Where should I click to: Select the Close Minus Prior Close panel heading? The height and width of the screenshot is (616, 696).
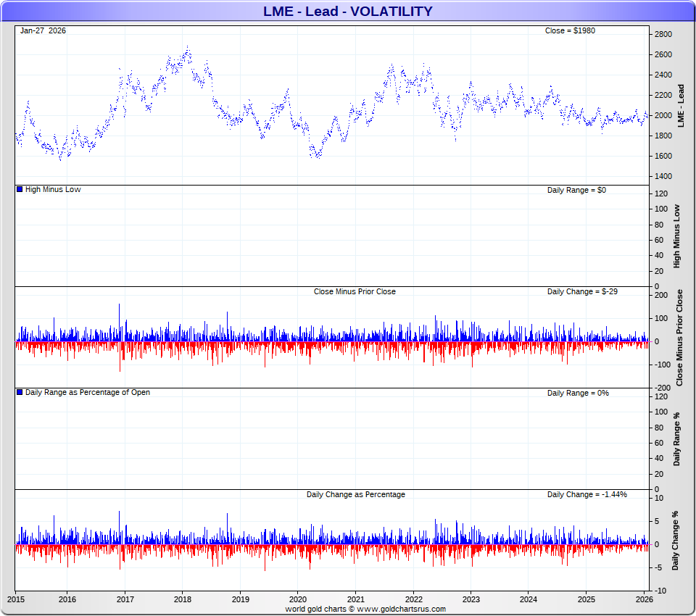pos(355,291)
